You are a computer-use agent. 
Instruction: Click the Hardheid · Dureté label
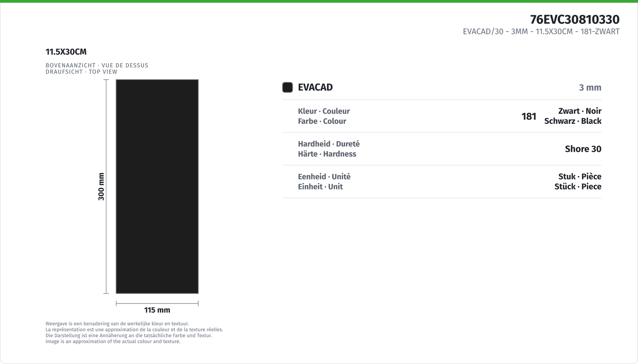tap(329, 144)
